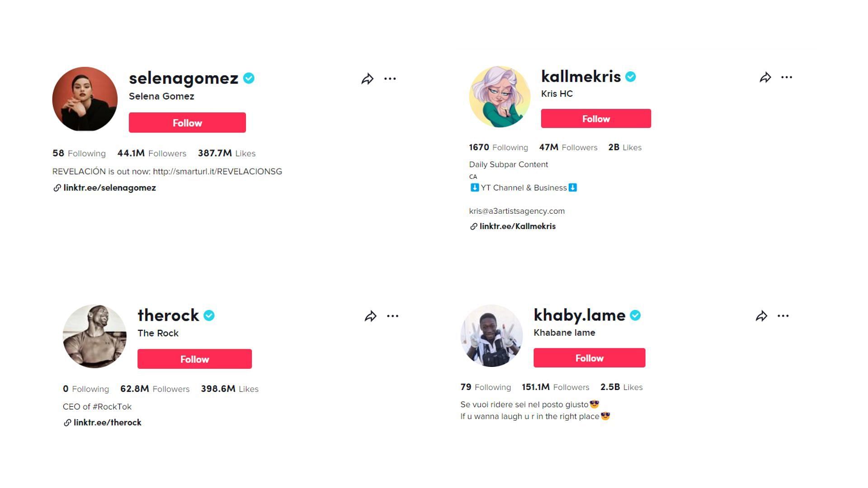Share the therock profile
Image resolution: width=868 pixels, height=488 pixels.
[x=370, y=316]
